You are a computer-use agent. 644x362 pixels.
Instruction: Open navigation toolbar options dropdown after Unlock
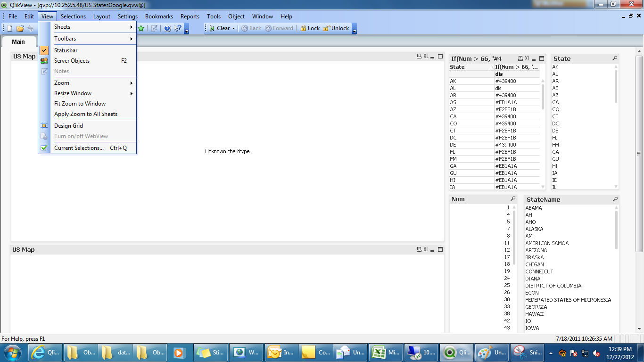[x=355, y=29]
